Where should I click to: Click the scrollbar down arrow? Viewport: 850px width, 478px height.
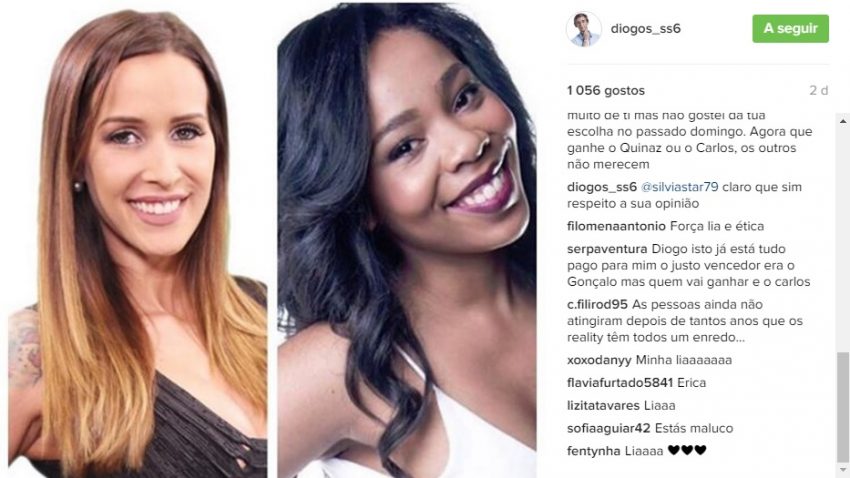[x=843, y=469]
